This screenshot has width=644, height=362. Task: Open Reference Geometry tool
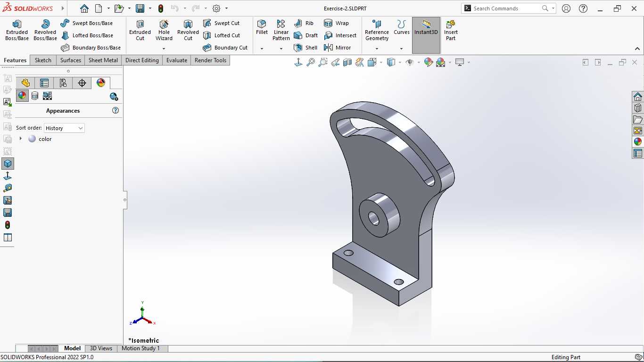click(x=377, y=30)
